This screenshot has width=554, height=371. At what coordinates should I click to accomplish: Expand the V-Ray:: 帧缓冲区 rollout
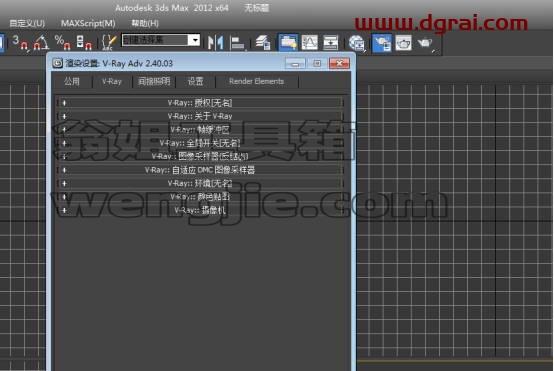click(200, 130)
